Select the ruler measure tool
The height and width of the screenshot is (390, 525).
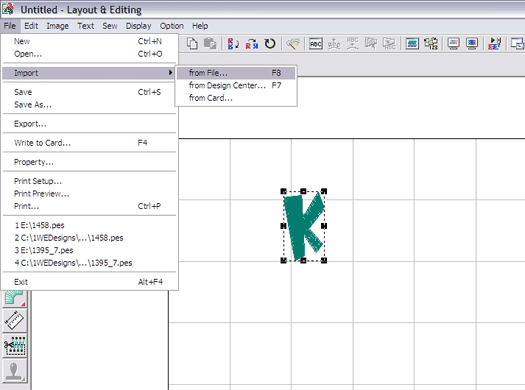(x=14, y=320)
